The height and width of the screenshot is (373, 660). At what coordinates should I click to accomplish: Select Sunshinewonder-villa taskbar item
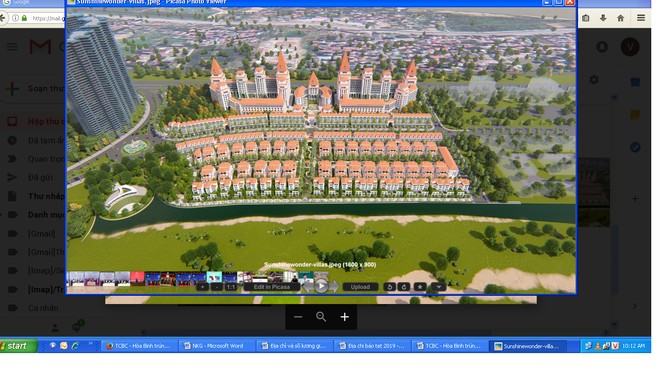[x=528, y=346]
